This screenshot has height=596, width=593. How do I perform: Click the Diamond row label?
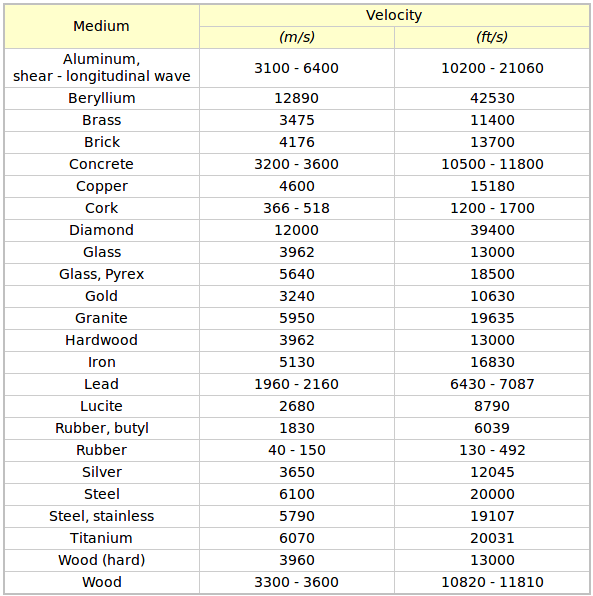(101, 230)
